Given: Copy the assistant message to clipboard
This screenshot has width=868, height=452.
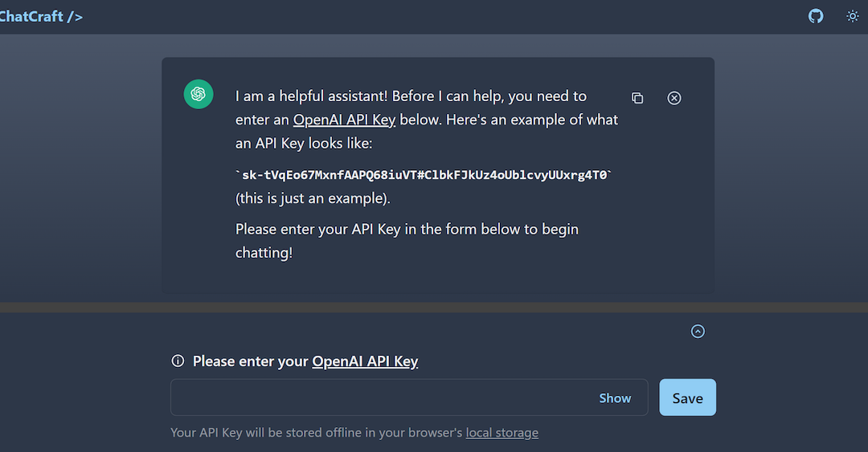Looking at the screenshot, I should 637,98.
